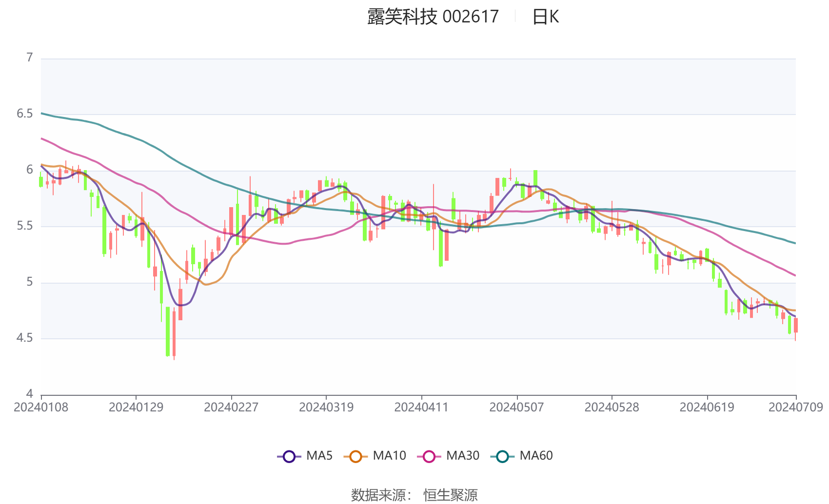Toggle the MA30 pink legend marker
The image size is (829, 504).
pos(429,456)
